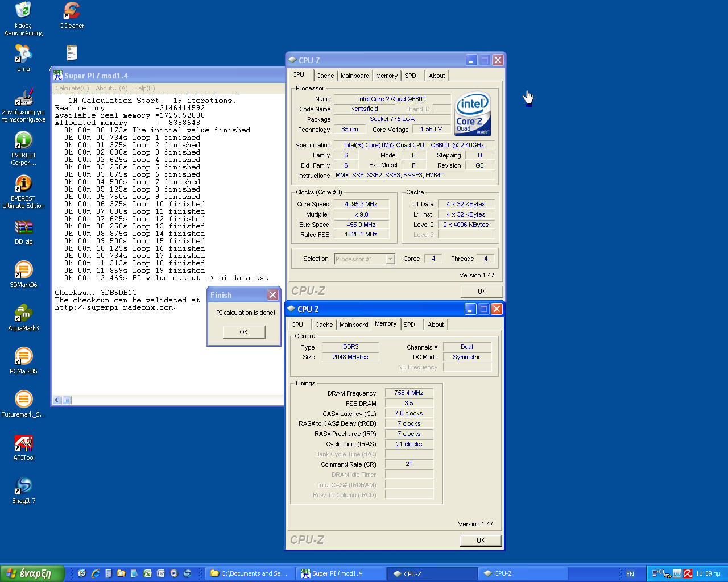Open the e-na desktop shortcut
728x582 pixels.
tap(23, 57)
